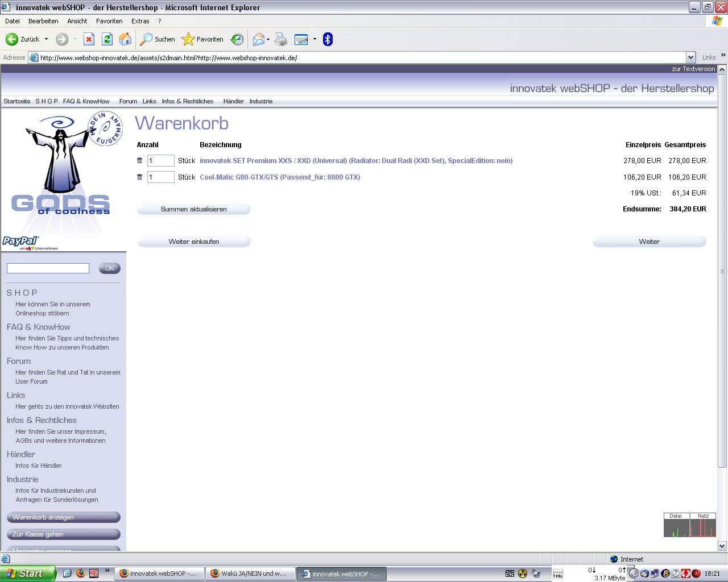Switch to the Firefox innovatek webSHOP taskbar window
The height and width of the screenshot is (582, 728).
[159, 573]
